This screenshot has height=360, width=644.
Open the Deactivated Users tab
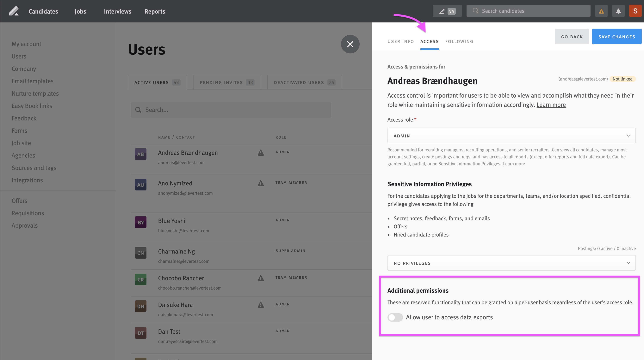click(x=304, y=82)
